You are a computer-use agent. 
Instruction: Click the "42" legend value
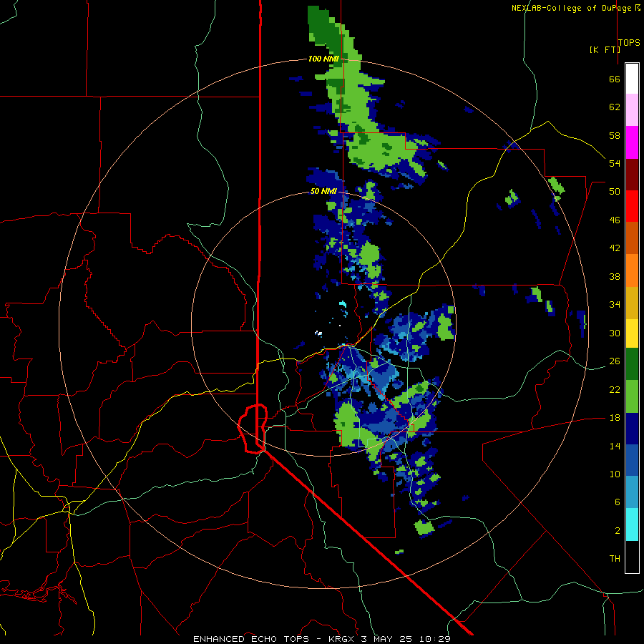615,248
